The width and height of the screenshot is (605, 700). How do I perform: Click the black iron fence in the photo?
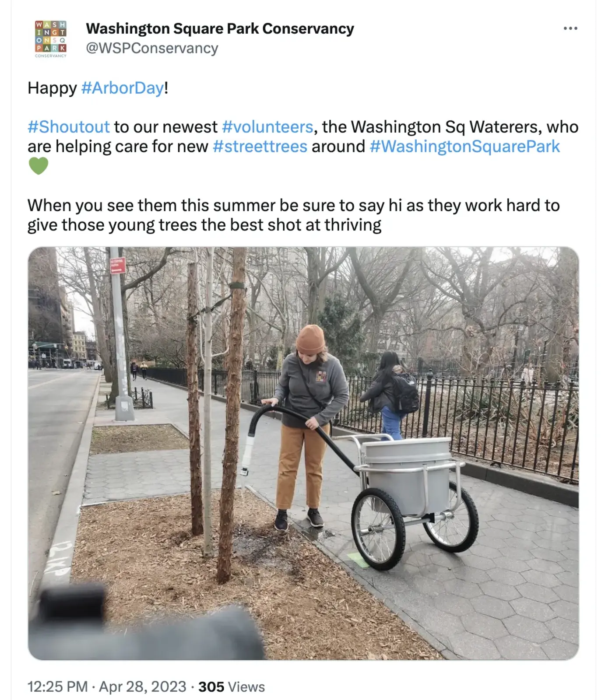point(503,420)
